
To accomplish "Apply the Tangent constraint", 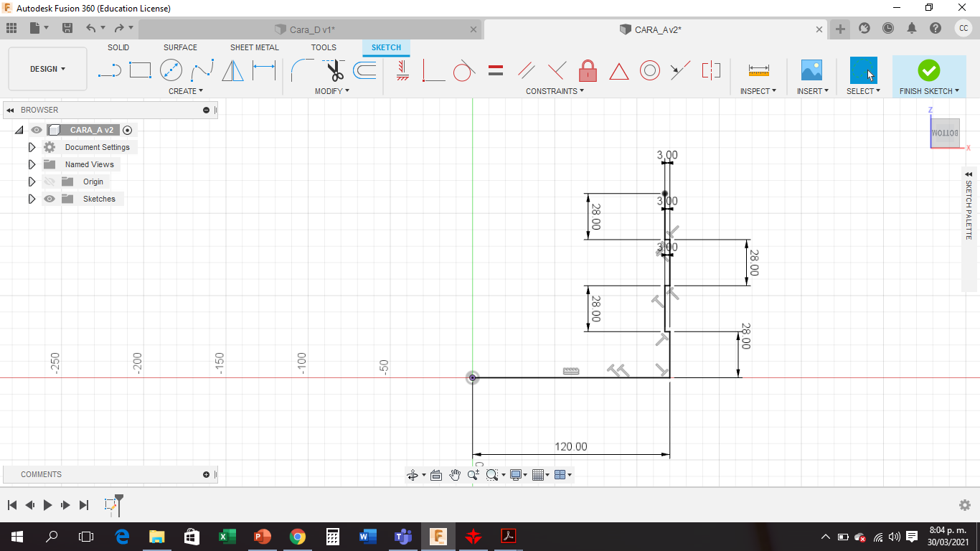I will pyautogui.click(x=464, y=70).
